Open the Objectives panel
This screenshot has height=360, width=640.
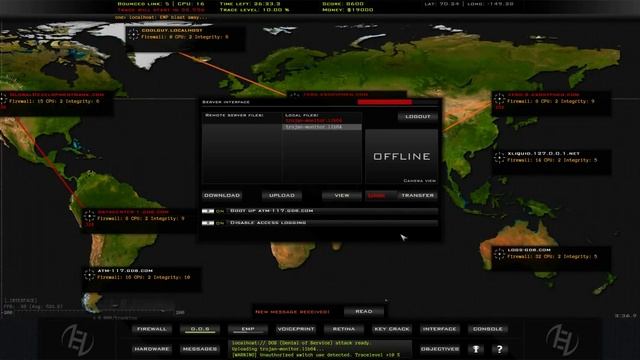tap(440, 349)
